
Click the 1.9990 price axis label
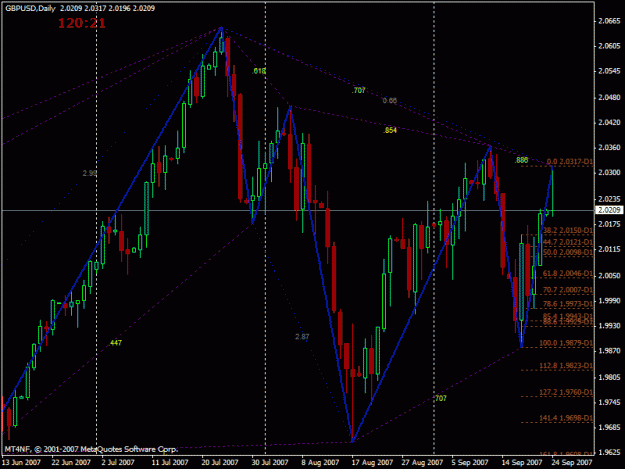(x=609, y=300)
